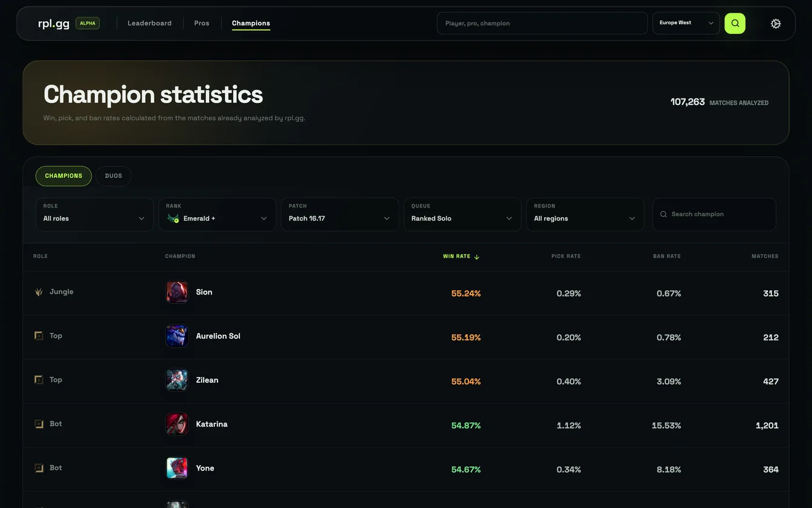812x508 pixels.
Task: Click the ROLE column header
Action: click(x=40, y=256)
